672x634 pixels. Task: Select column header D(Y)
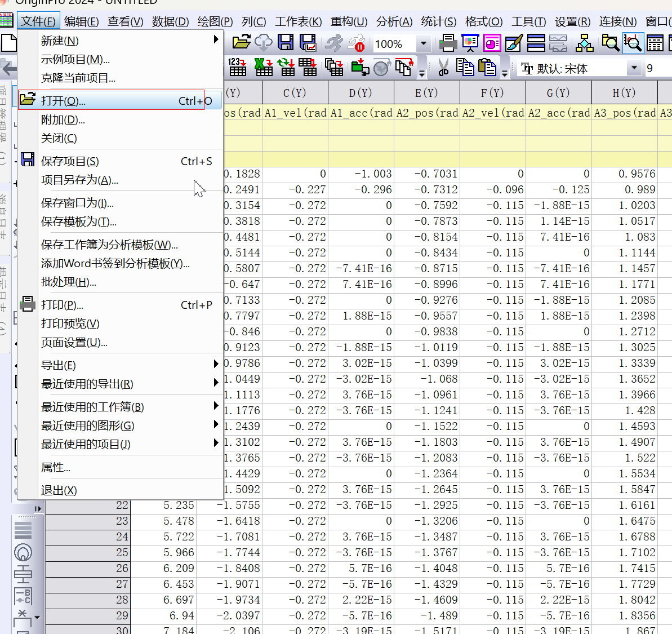point(361,92)
